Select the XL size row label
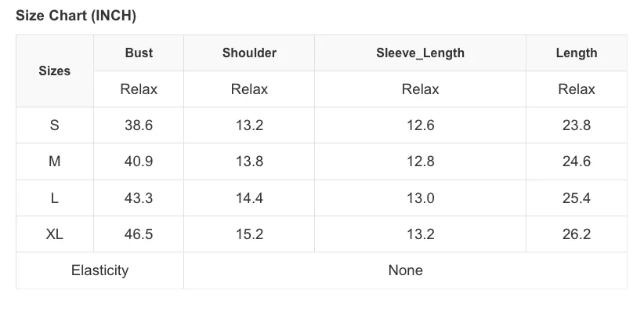Image resolution: width=644 pixels, height=312 pixels. (55, 234)
